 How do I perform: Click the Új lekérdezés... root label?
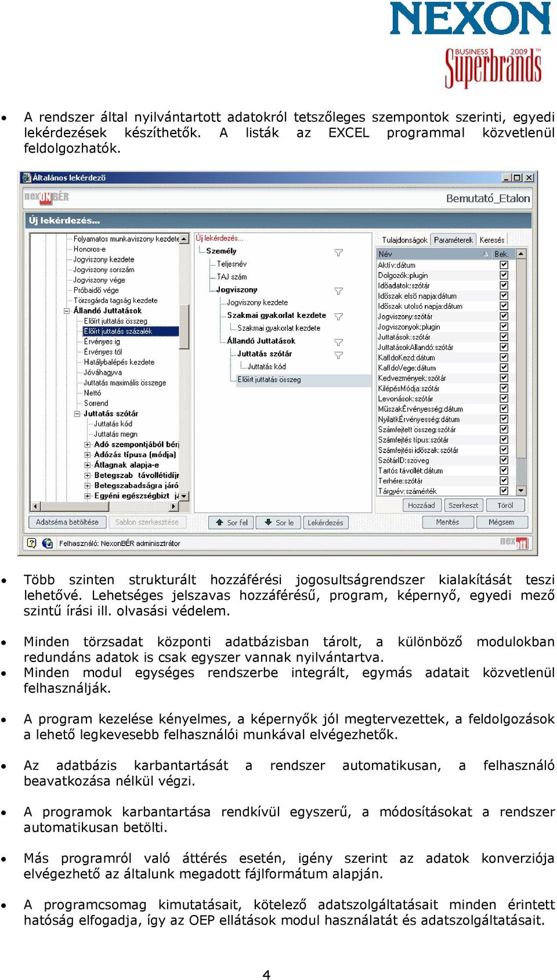tap(219, 238)
